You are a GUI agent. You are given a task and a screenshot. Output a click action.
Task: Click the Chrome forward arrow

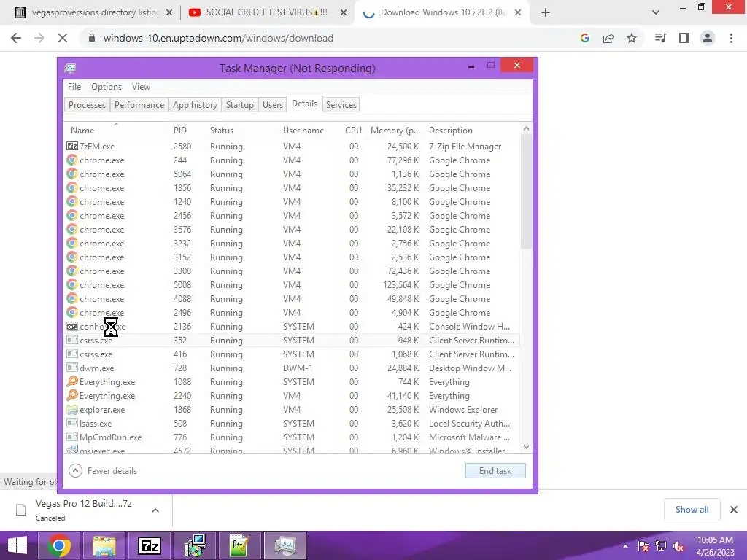39,38
